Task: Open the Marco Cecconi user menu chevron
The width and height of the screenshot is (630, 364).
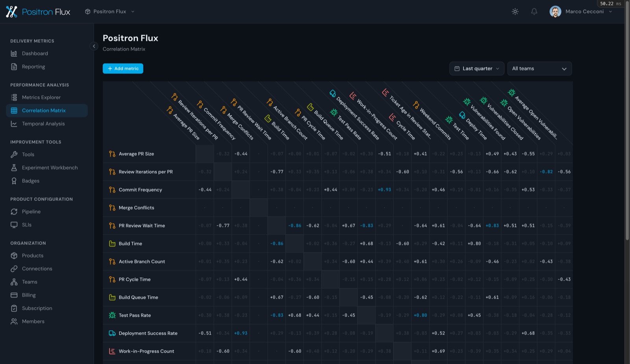Action: click(x=610, y=12)
